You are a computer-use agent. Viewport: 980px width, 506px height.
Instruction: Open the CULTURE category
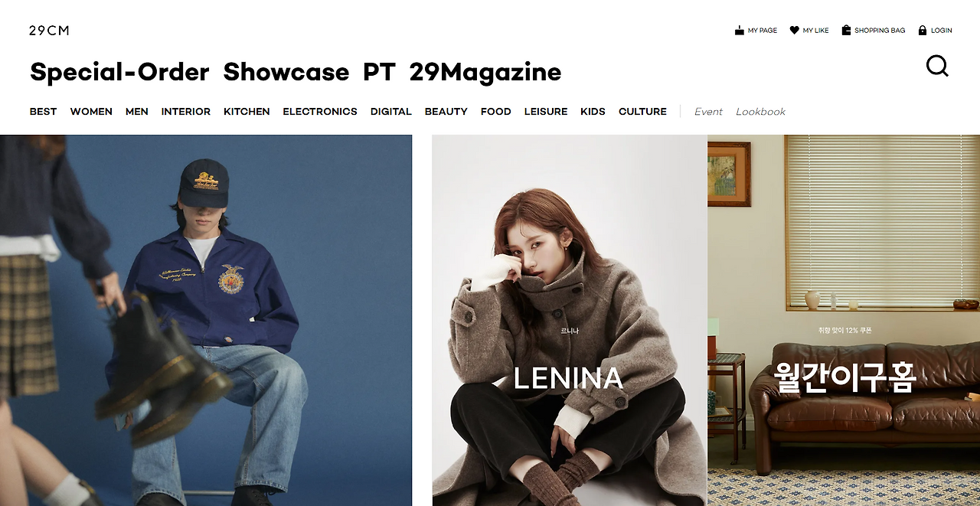tap(642, 112)
